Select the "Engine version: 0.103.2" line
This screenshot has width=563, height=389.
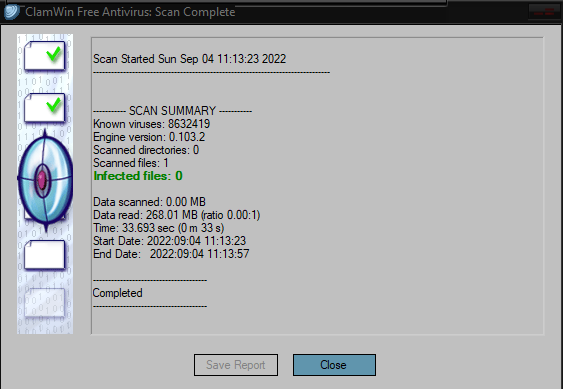point(149,137)
